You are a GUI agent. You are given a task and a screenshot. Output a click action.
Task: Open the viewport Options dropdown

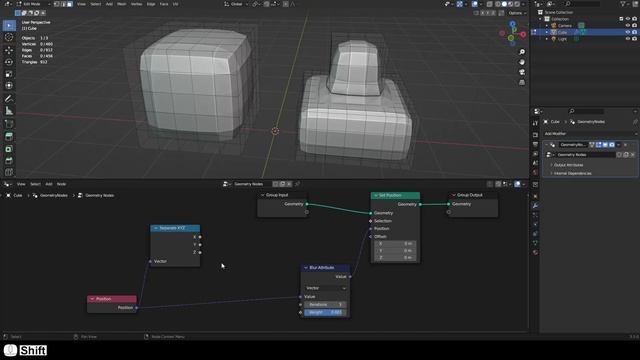(x=517, y=13)
